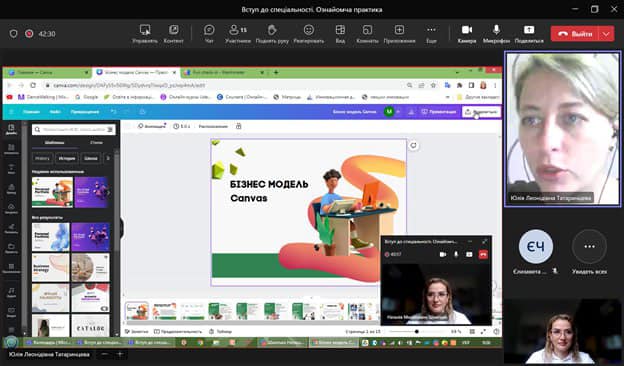Click the recording indicator icon
This screenshot has width=624, height=366.
[29, 34]
